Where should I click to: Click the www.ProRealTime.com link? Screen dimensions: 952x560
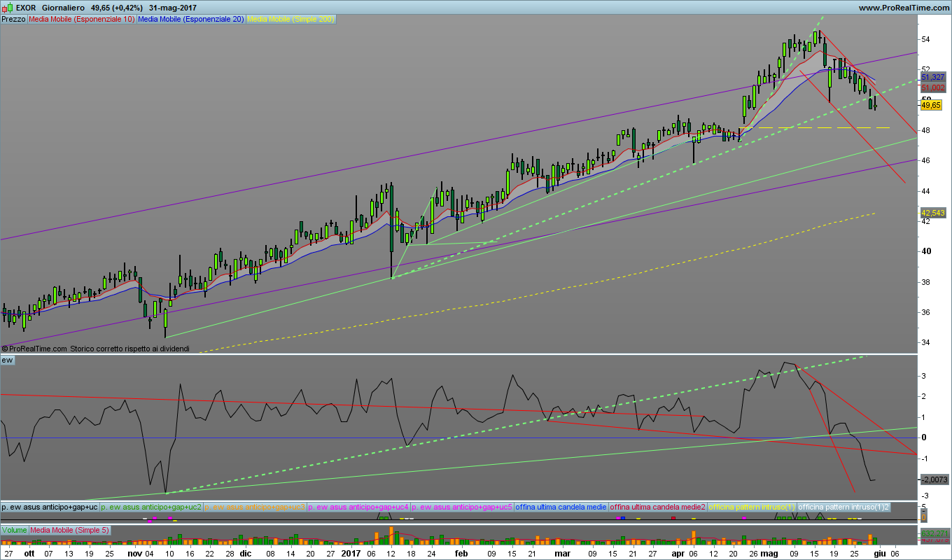[903, 8]
